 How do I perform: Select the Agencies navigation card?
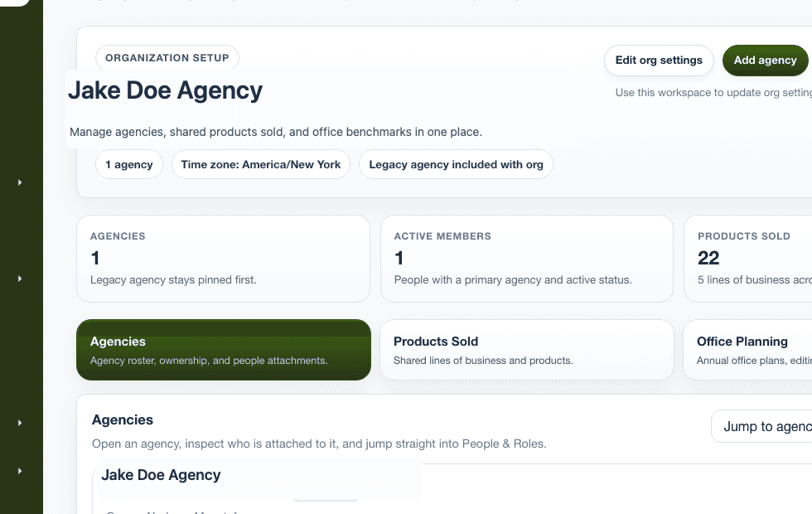coord(223,349)
